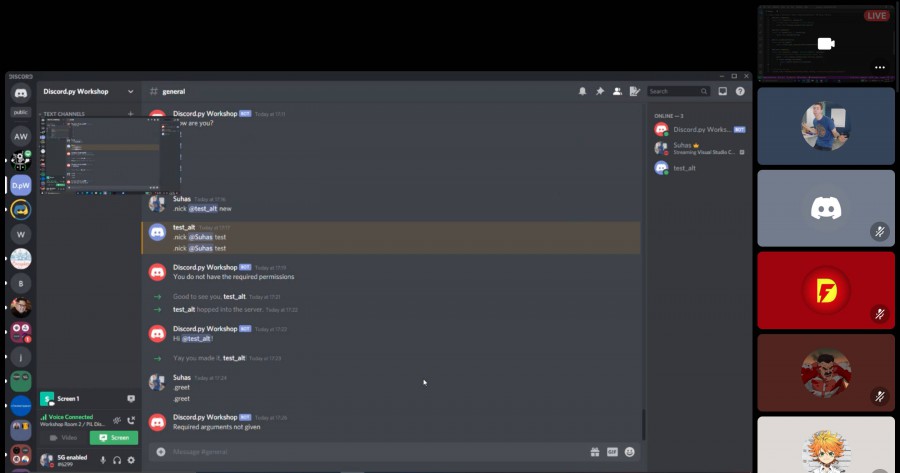Collapse TEXT CHANNELS category
Viewport: 900px width, 473px height.
[x=64, y=114]
